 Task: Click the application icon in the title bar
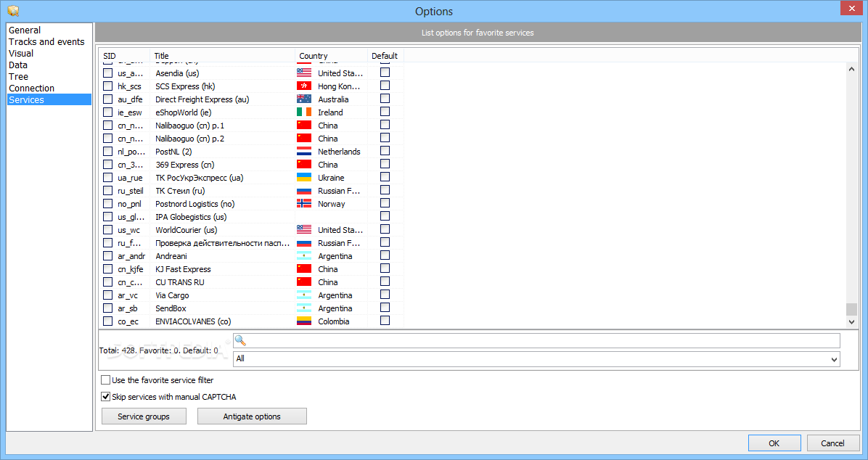coord(13,10)
